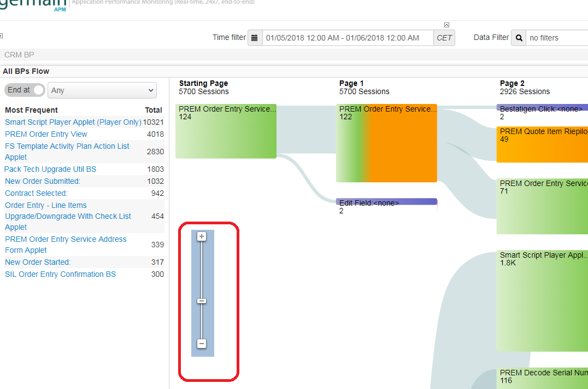Open the Time filter calendar picker
The image size is (588, 389).
tap(255, 37)
